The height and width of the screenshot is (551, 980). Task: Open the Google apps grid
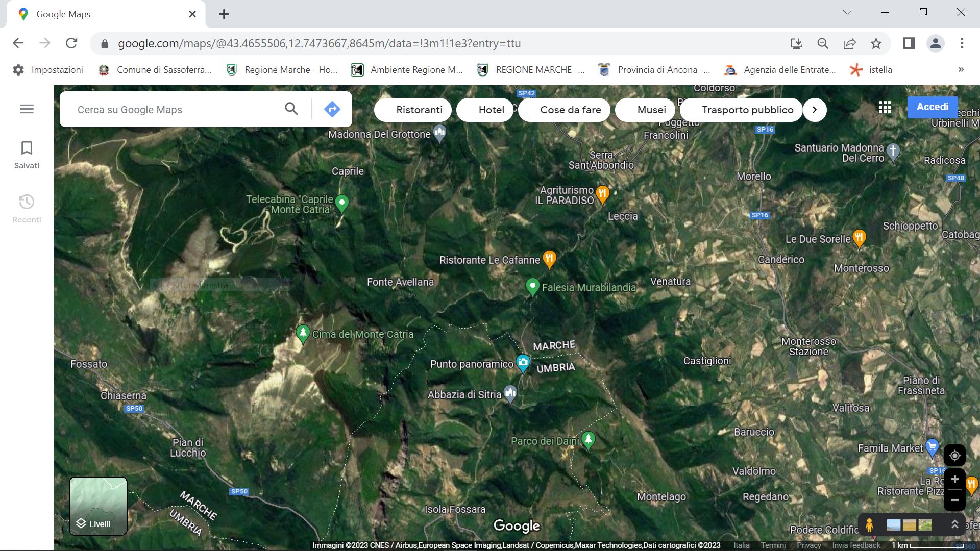click(x=885, y=107)
